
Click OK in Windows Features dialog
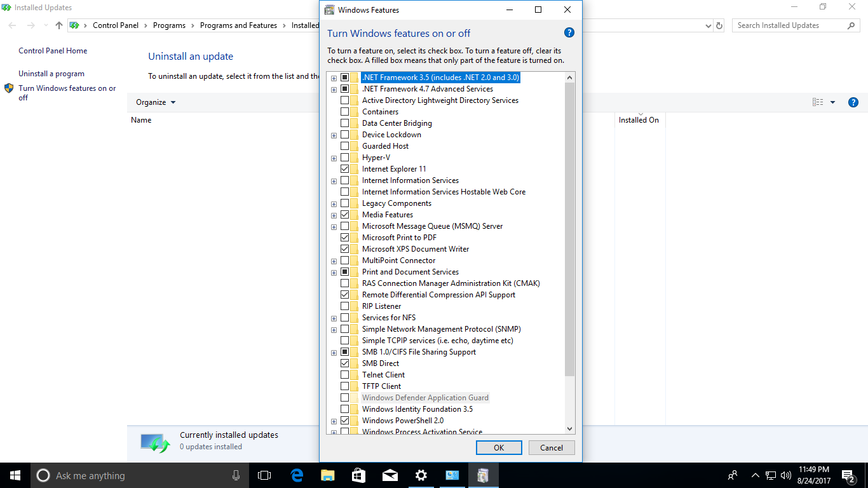pos(499,447)
